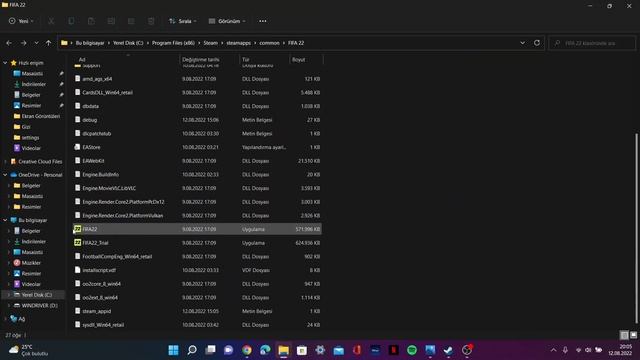This screenshot has height=360, width=640.
Task: Open address bar history dropdown arrow
Action: tap(522, 43)
